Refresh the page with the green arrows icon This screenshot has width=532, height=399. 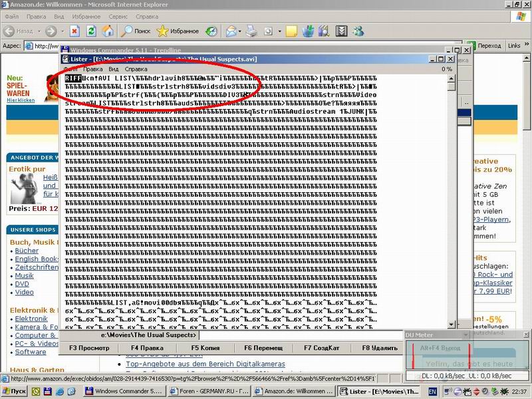point(91,31)
